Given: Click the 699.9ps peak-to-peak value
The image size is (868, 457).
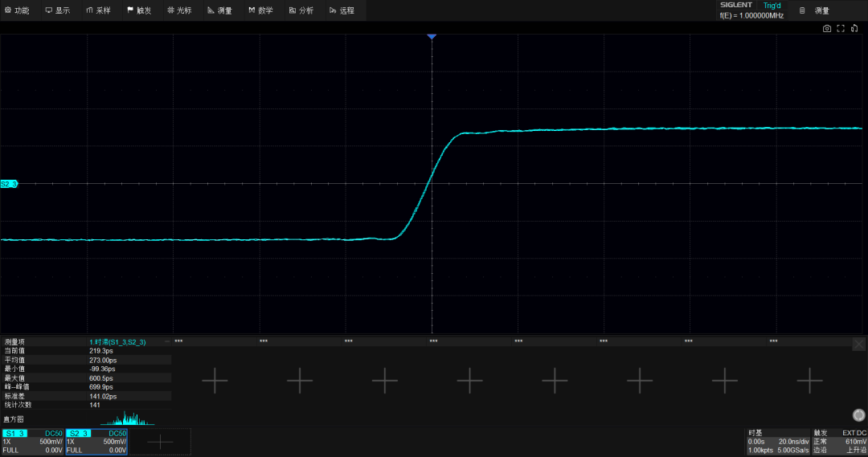Looking at the screenshot, I should tap(100, 387).
